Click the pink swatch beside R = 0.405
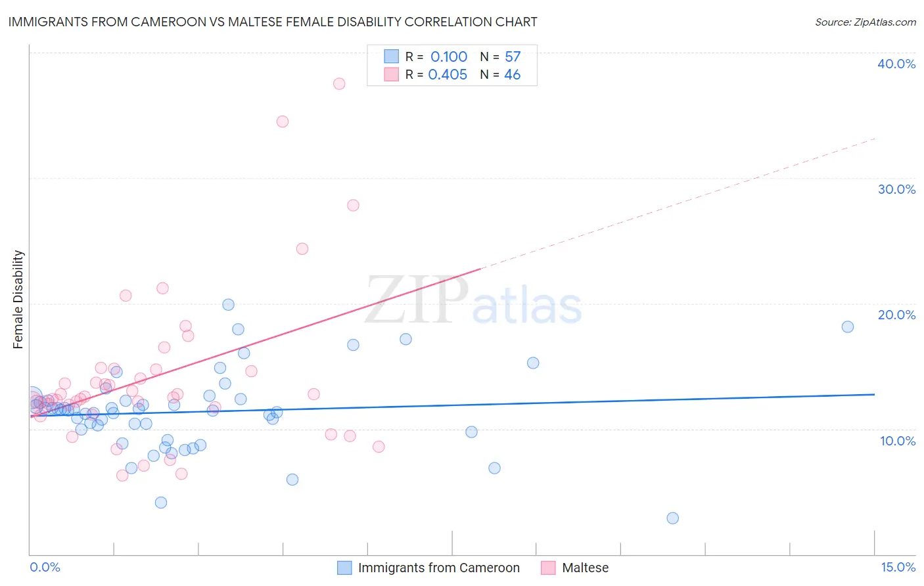The height and width of the screenshot is (586, 924). (x=392, y=74)
